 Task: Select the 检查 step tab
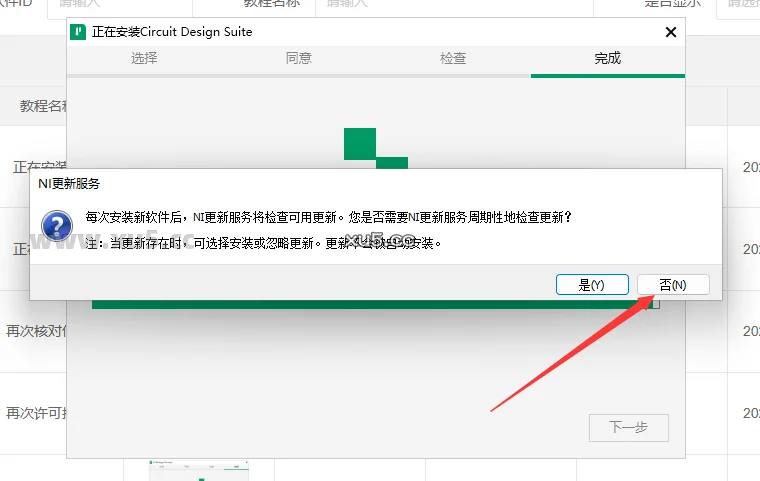(453, 58)
